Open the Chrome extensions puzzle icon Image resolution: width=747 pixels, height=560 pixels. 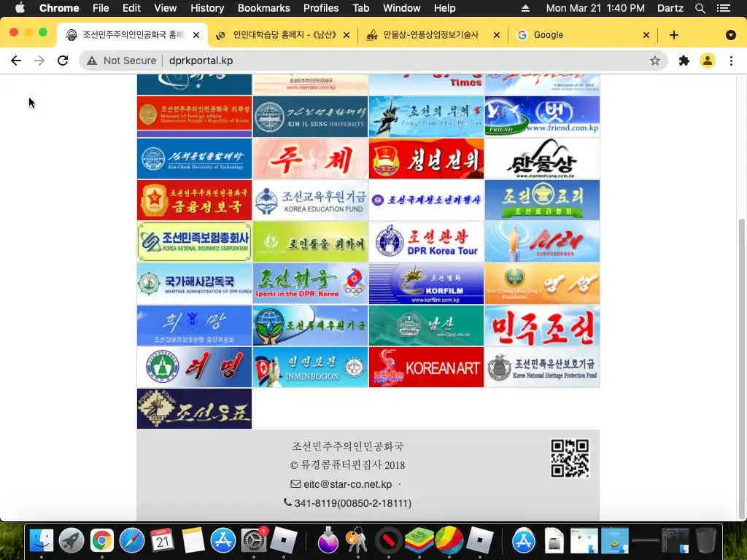(x=684, y=61)
